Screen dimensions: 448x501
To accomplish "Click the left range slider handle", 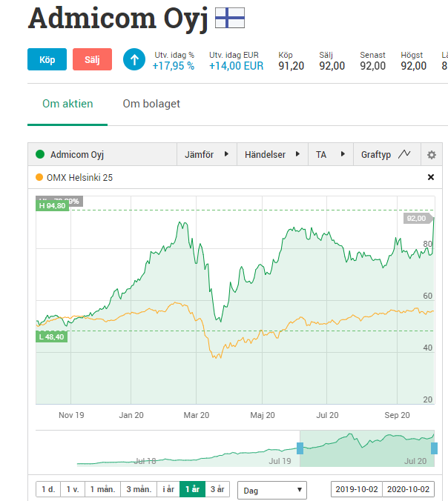I will click(x=300, y=448).
